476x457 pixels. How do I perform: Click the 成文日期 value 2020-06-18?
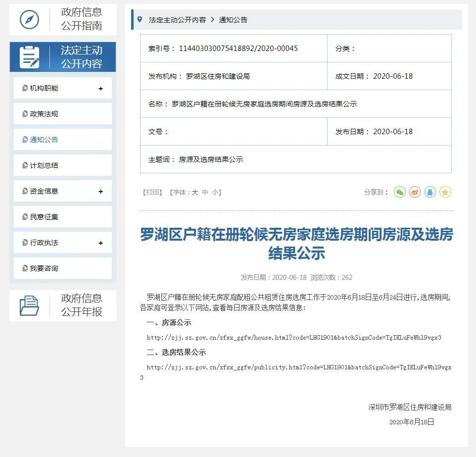click(393, 76)
